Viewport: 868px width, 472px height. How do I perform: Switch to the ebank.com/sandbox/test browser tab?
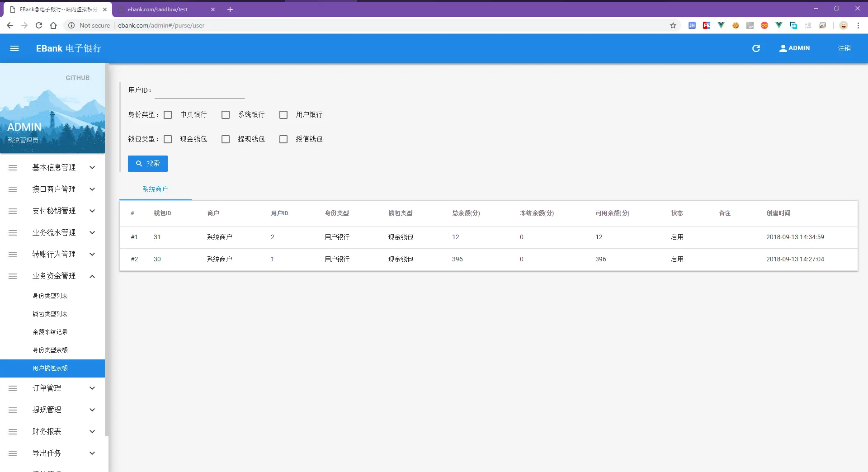coord(165,9)
